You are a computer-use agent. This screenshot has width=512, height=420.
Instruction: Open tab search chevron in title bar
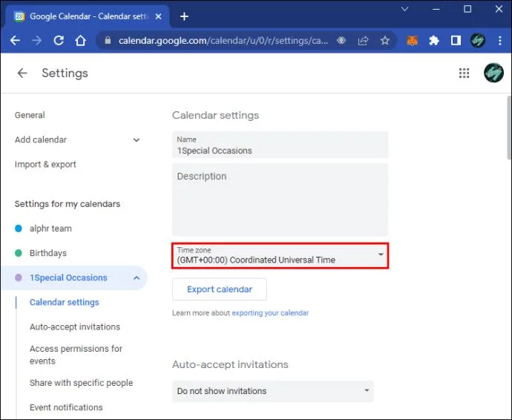click(x=405, y=9)
